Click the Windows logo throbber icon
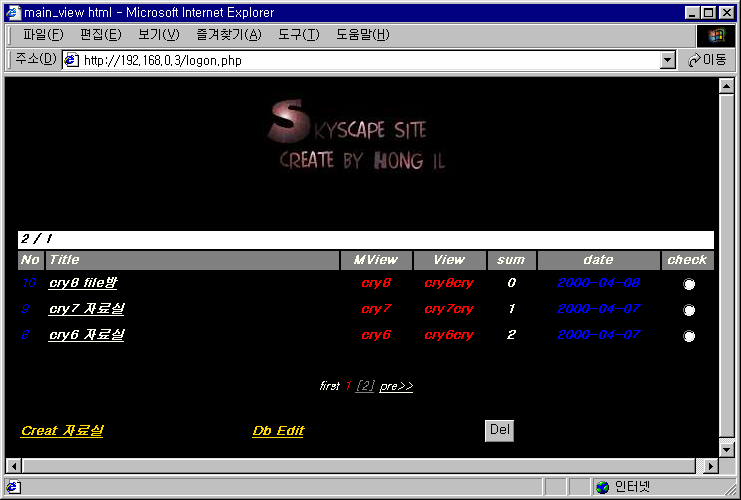741x500 pixels. tap(716, 35)
